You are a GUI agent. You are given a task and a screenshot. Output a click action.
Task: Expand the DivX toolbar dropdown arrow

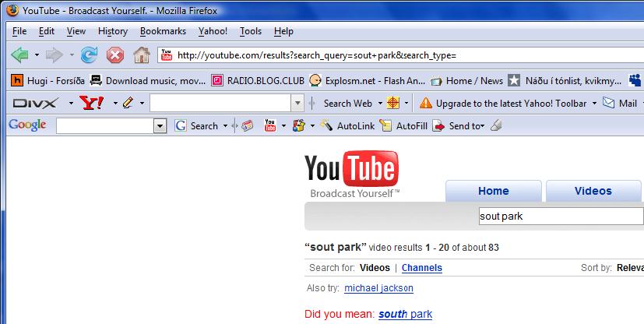click(x=71, y=103)
